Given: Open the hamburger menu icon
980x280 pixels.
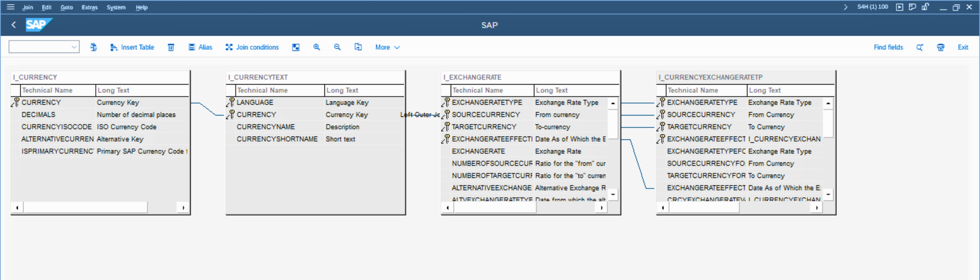Looking at the screenshot, I should tap(11, 7).
